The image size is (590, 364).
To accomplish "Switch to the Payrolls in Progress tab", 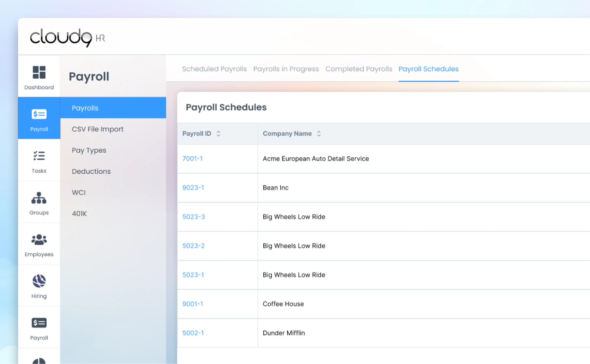I will [286, 69].
